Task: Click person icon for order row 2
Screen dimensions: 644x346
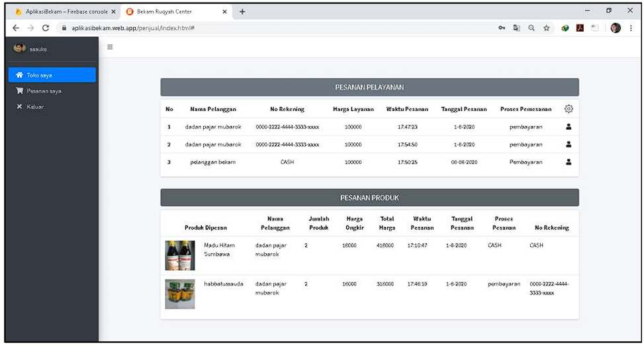Action: coord(568,144)
